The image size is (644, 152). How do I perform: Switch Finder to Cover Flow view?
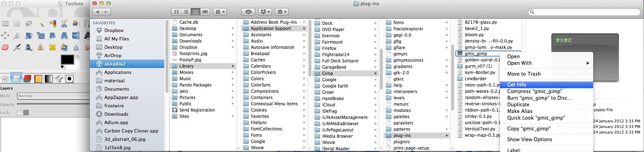tap(205, 12)
